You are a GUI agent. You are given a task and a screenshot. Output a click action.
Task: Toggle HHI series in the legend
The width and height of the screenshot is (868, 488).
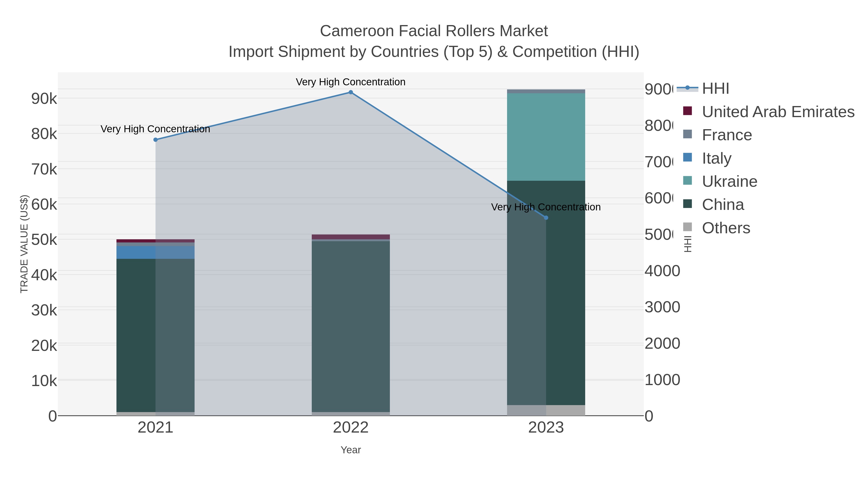point(703,89)
